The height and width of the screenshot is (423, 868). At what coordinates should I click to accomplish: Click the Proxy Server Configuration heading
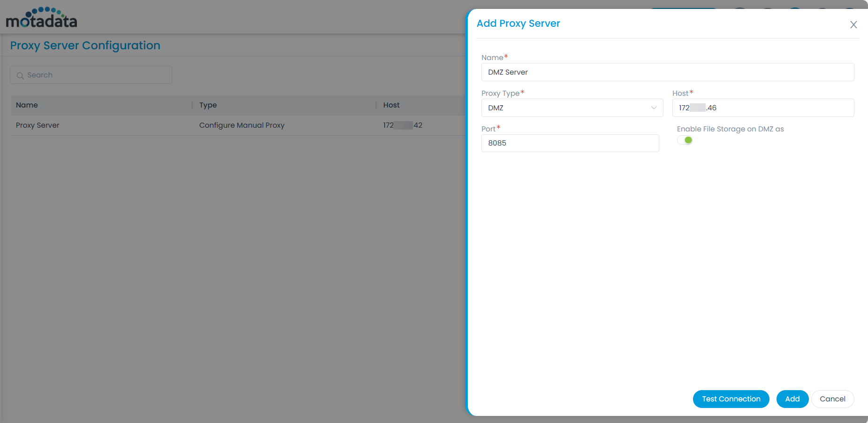(85, 46)
